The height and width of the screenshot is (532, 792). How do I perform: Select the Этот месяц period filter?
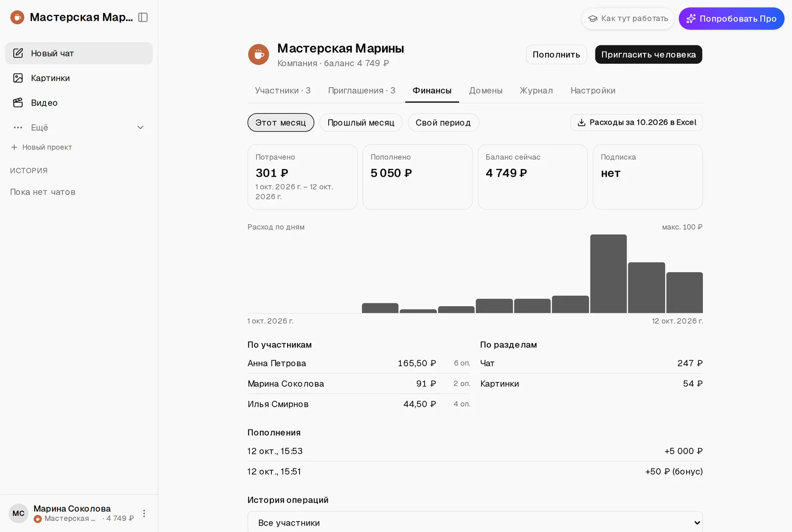[x=281, y=122]
